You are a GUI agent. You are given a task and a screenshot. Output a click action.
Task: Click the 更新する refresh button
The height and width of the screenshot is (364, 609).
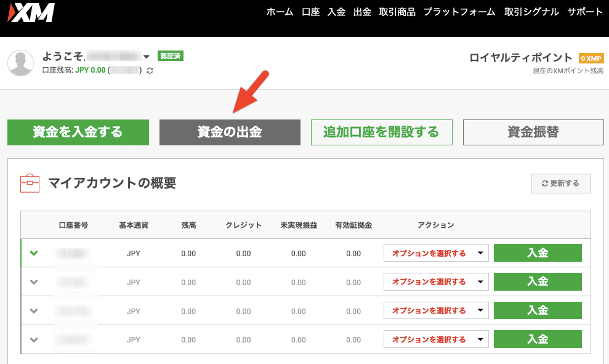(561, 184)
